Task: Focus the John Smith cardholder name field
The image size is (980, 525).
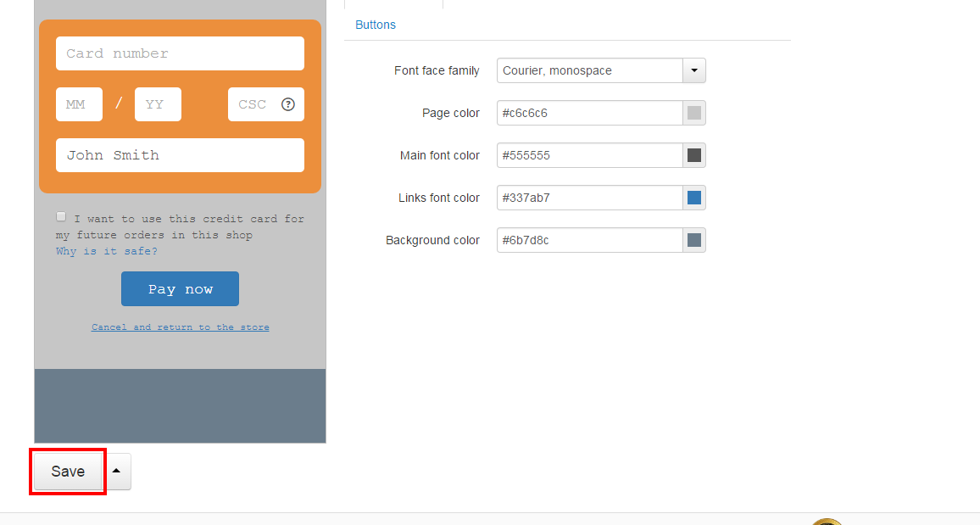Action: [180, 155]
